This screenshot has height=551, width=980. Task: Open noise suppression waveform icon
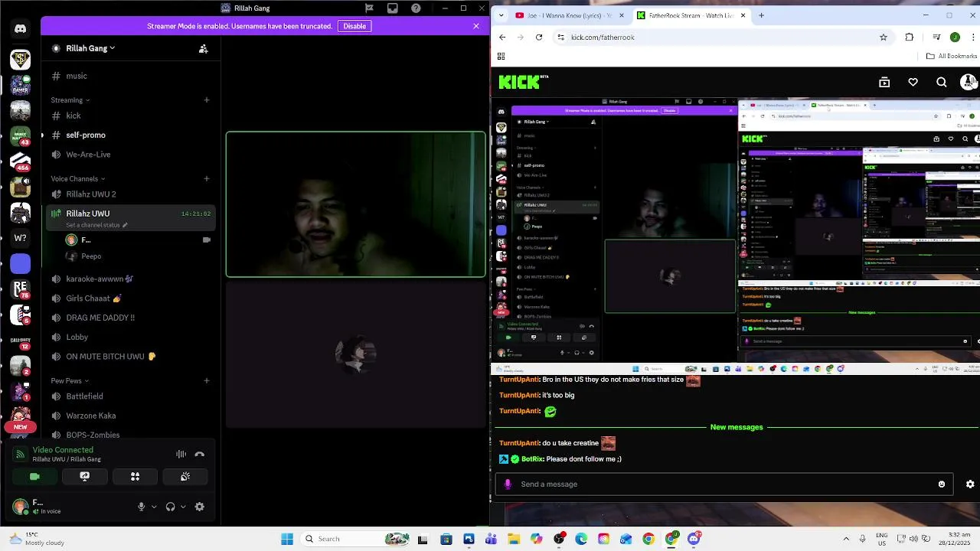(181, 454)
